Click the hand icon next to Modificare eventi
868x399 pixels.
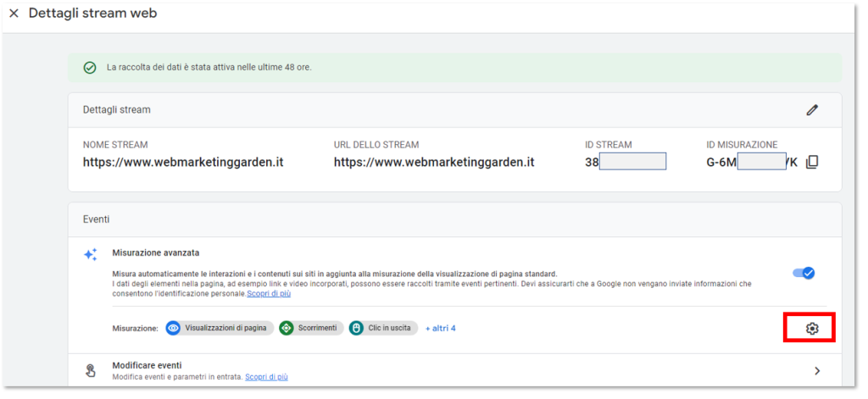click(91, 370)
